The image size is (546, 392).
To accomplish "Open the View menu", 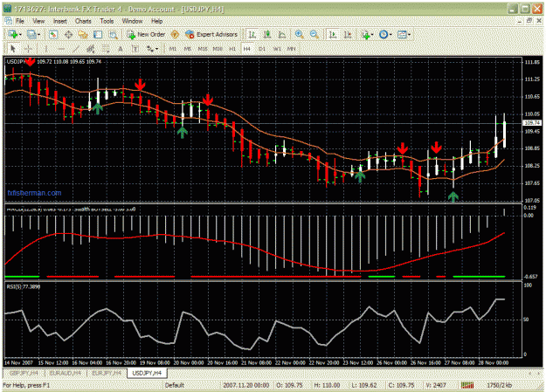I will pos(38,21).
